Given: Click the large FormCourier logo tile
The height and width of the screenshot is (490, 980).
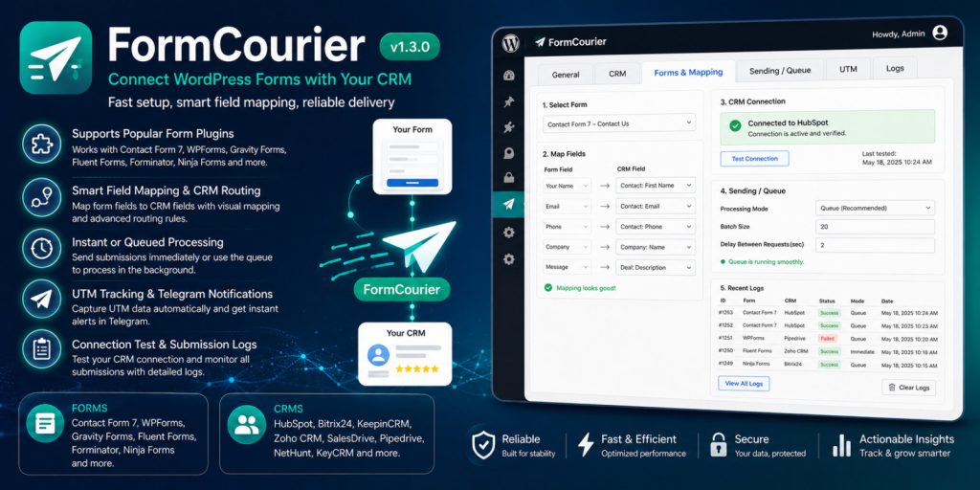Looking at the screenshot, I should pos(56,57).
